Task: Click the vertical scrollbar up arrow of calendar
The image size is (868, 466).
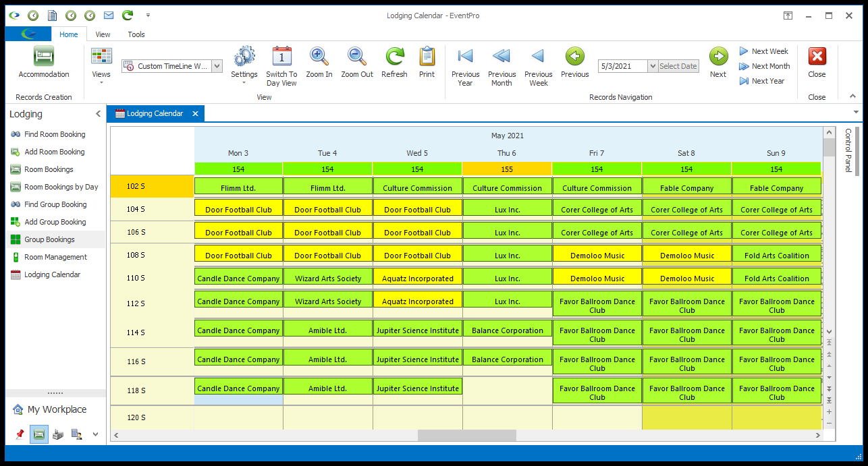Action: pos(829,132)
